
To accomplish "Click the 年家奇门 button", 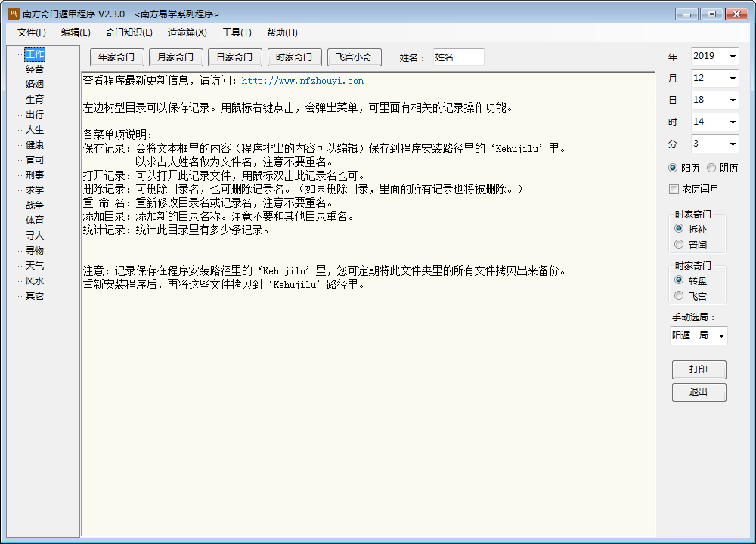I will [116, 57].
